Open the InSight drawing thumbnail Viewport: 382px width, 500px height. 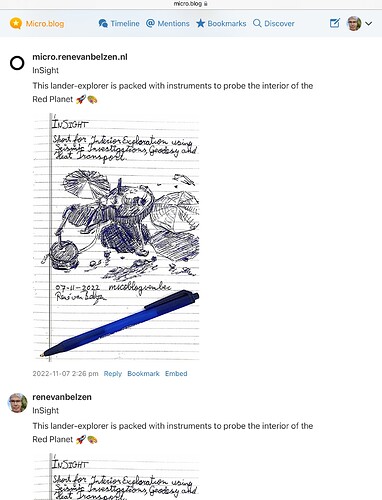[116, 237]
